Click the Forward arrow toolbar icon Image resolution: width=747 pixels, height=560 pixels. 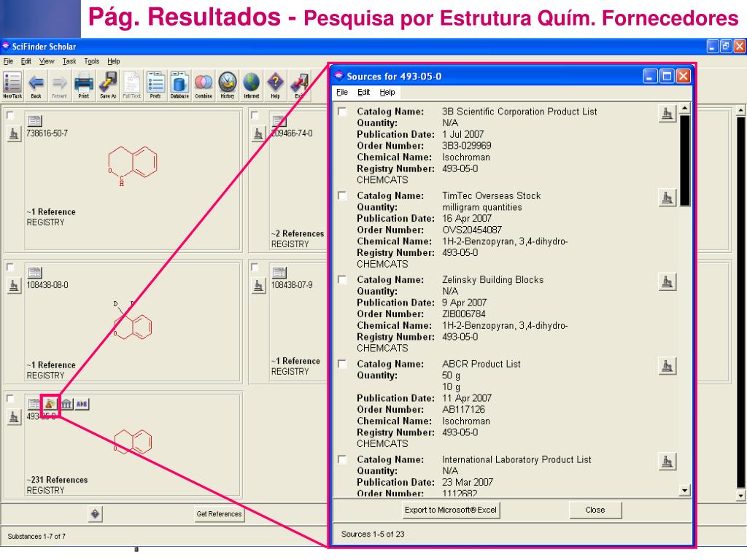click(60, 85)
